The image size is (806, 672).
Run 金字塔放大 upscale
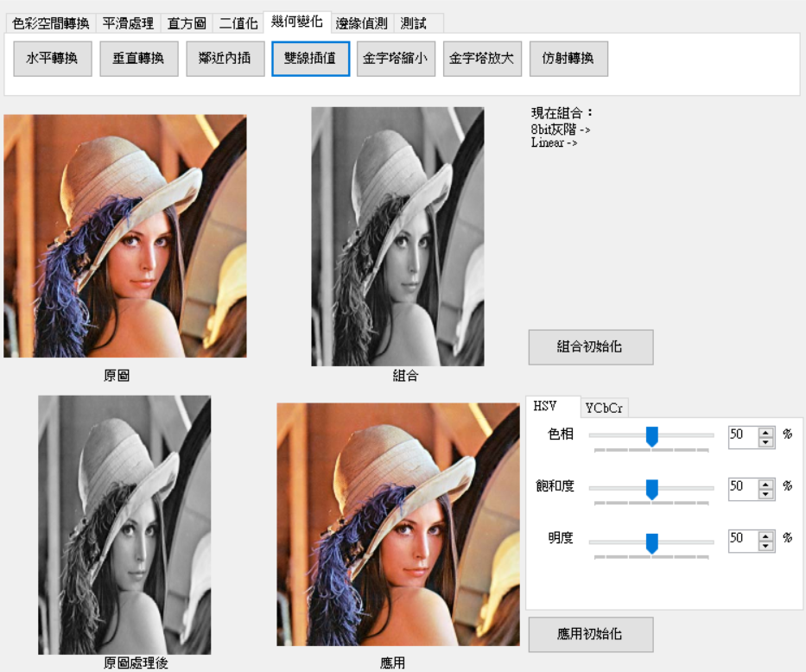tap(482, 59)
